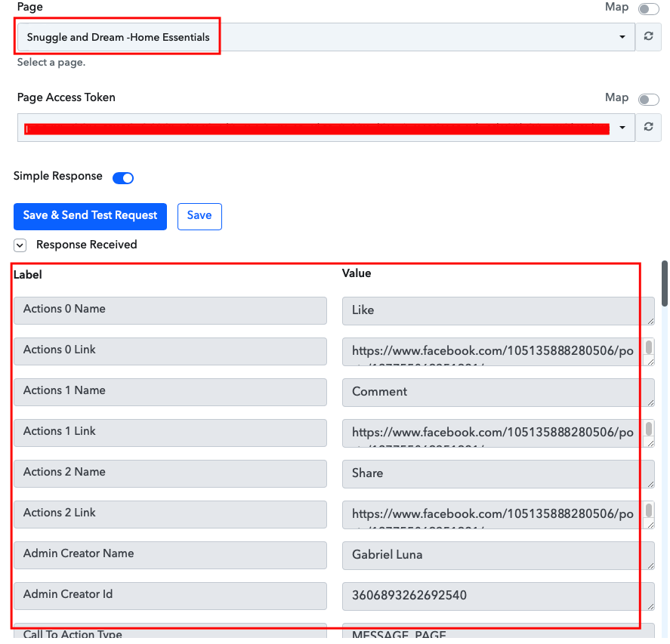Refresh the Page Access Token list
670x644 pixels.
pyautogui.click(x=648, y=128)
